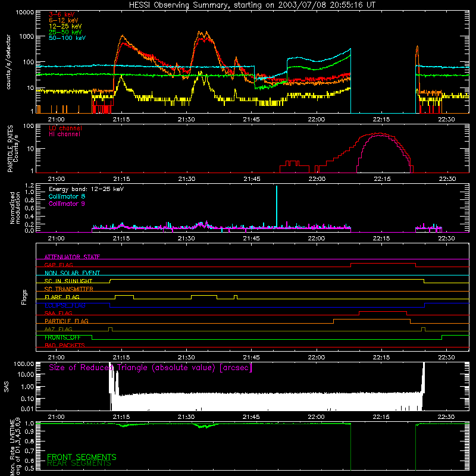The image size is (476, 476).
Task: Click the Mon. Rate LIVETIME axis label
Action: pos(15,447)
